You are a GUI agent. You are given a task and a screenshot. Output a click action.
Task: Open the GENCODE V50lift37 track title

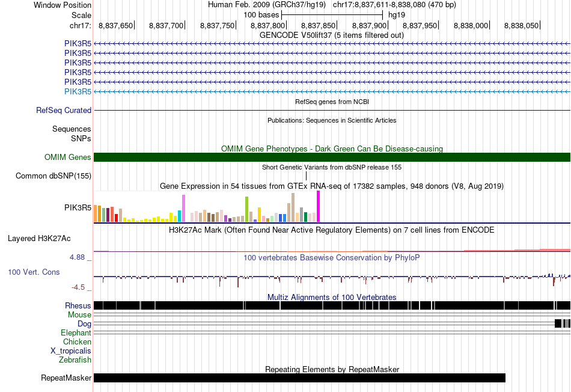331,35
